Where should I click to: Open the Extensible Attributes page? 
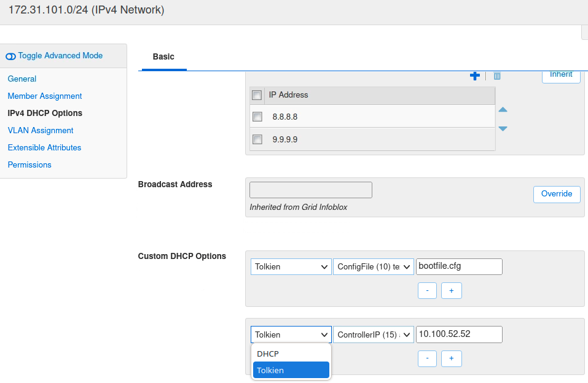(44, 147)
